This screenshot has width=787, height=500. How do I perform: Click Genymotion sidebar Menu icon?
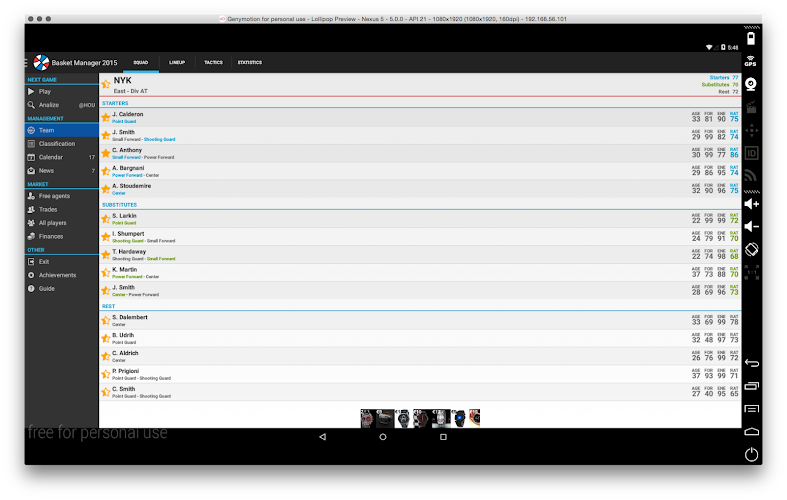click(x=751, y=409)
